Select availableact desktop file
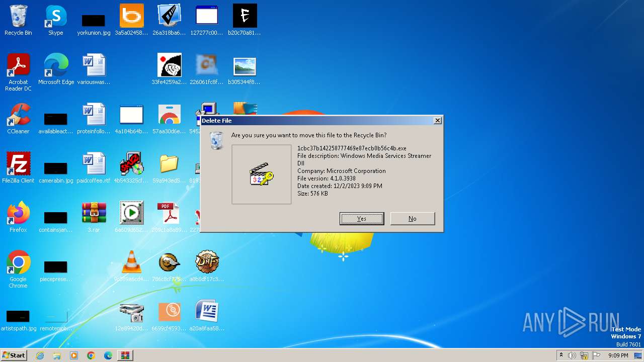The width and height of the screenshot is (644, 362). pos(56,123)
